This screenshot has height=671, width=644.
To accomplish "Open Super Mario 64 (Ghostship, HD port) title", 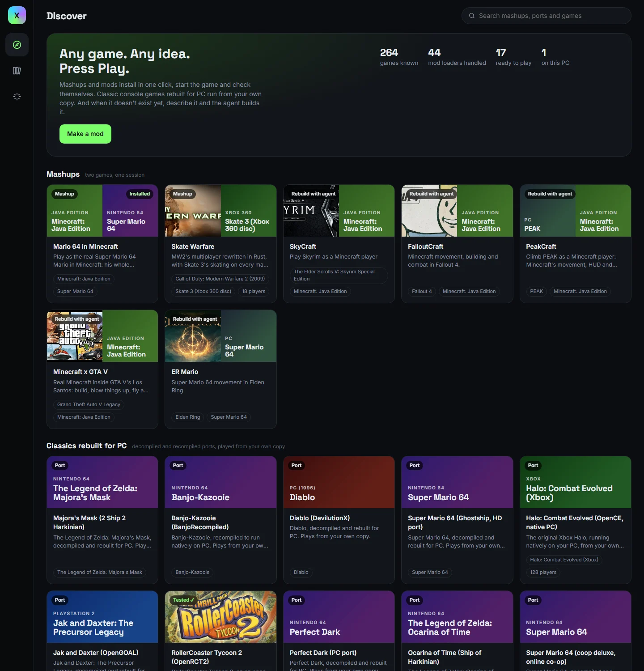I will [x=455, y=522].
